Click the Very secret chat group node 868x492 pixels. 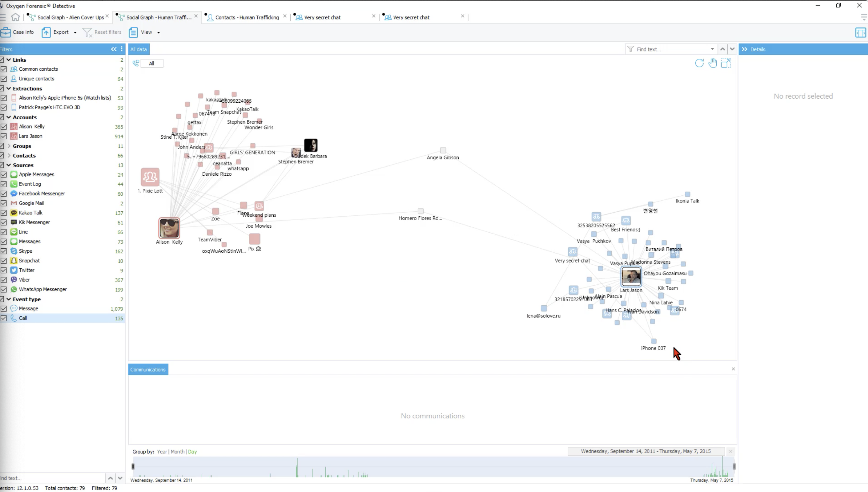coord(572,252)
